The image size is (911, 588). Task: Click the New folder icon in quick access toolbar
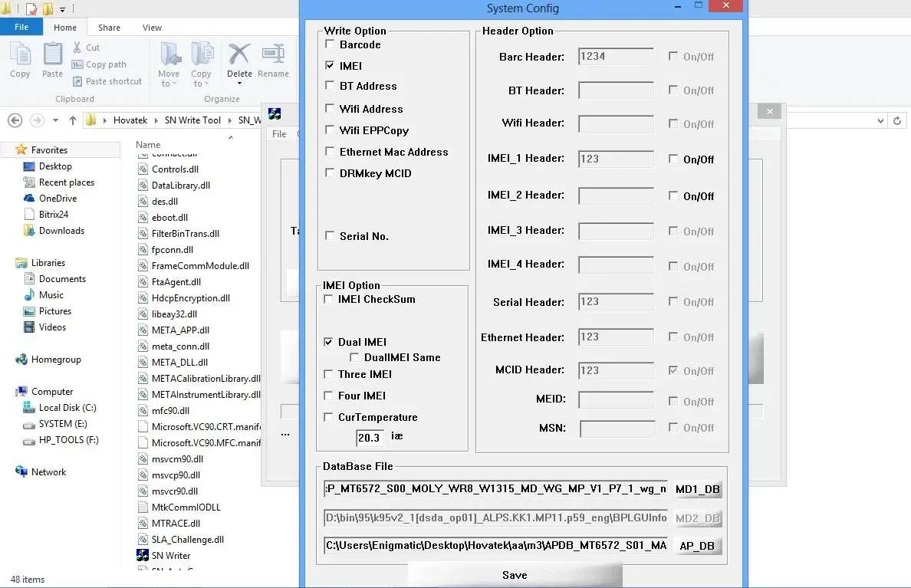click(48, 9)
